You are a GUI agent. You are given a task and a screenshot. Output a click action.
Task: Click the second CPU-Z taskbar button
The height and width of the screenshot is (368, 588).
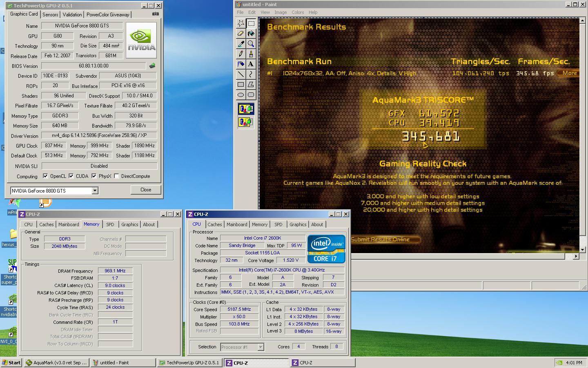[x=322, y=363]
